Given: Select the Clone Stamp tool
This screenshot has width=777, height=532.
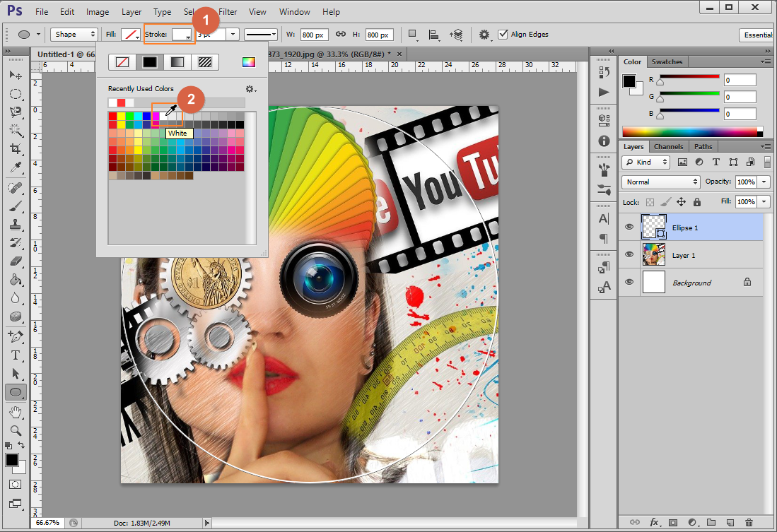Looking at the screenshot, I should (16, 225).
